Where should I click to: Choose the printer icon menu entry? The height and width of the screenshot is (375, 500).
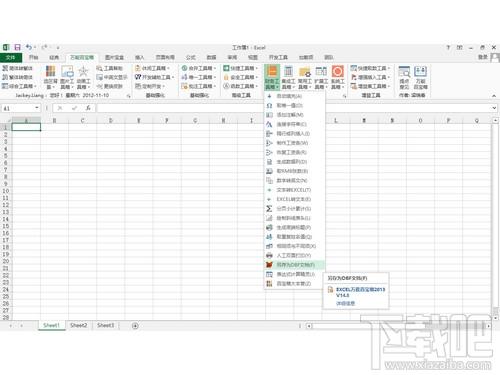(289, 255)
